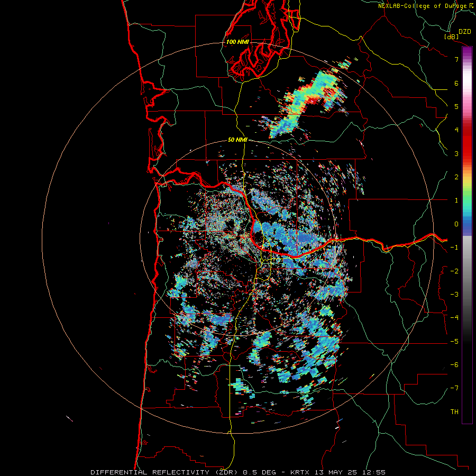The width and height of the screenshot is (476, 476).
Task: Select the "3" value on the dB scale
Action: [456, 153]
